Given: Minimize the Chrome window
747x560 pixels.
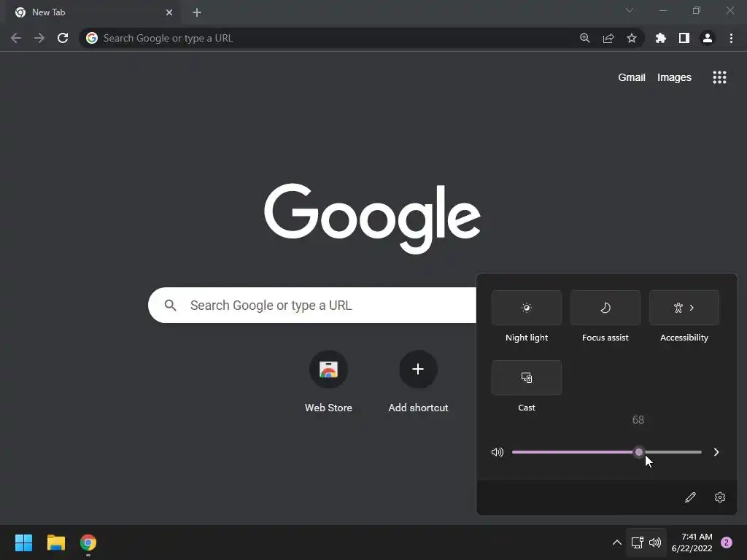Looking at the screenshot, I should coord(662,10).
